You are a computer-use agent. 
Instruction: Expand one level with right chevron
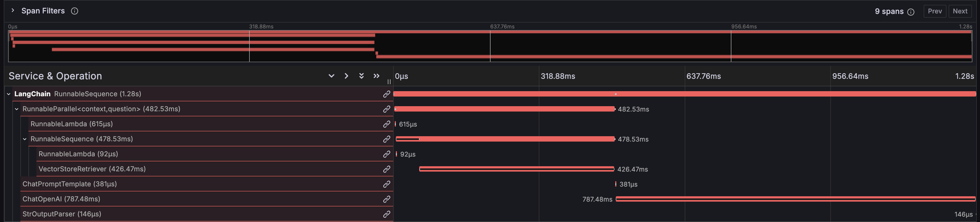tap(346, 76)
